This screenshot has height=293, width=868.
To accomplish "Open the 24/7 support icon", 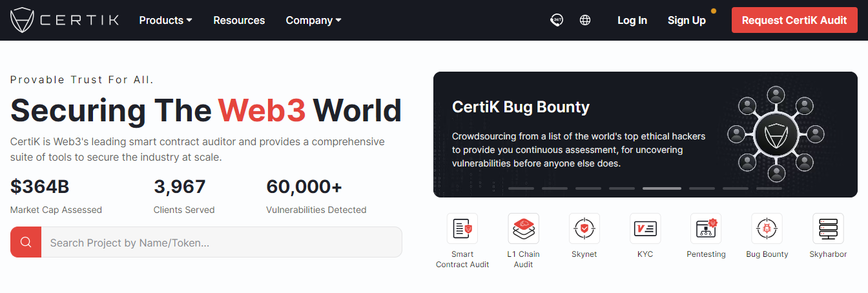I will point(556,20).
